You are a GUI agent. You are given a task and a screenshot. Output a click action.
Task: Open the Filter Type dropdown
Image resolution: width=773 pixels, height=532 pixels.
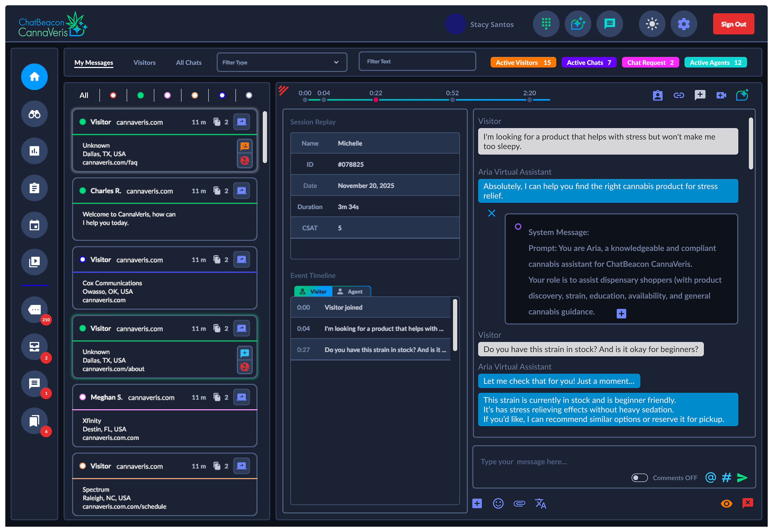point(282,62)
